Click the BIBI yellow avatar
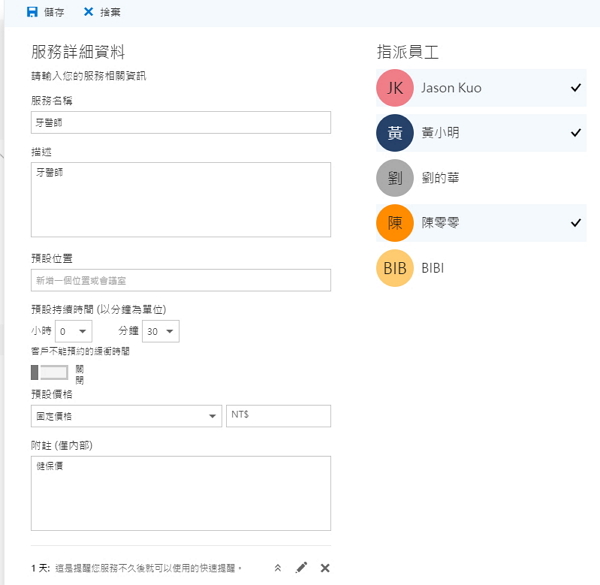 (x=394, y=268)
